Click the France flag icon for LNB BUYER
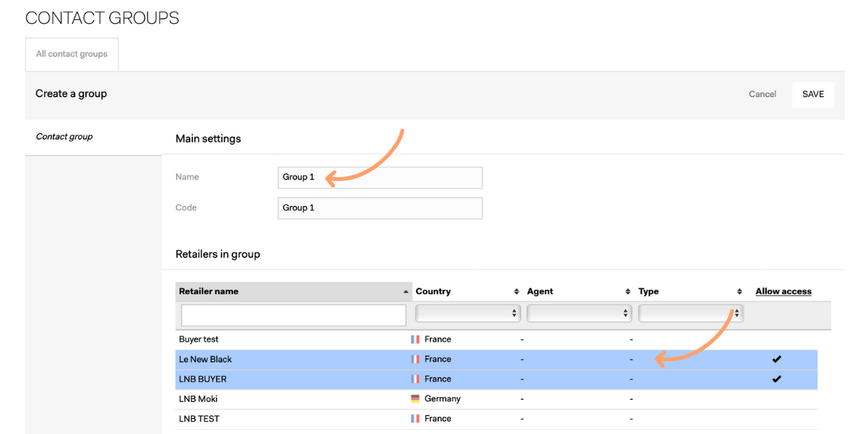Screen dimensions: 868x434 pos(415,379)
